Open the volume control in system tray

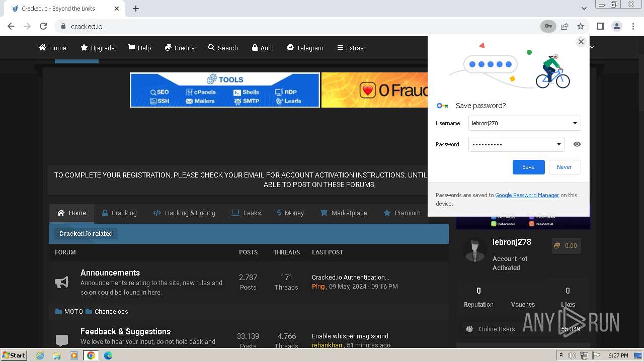click(x=572, y=355)
